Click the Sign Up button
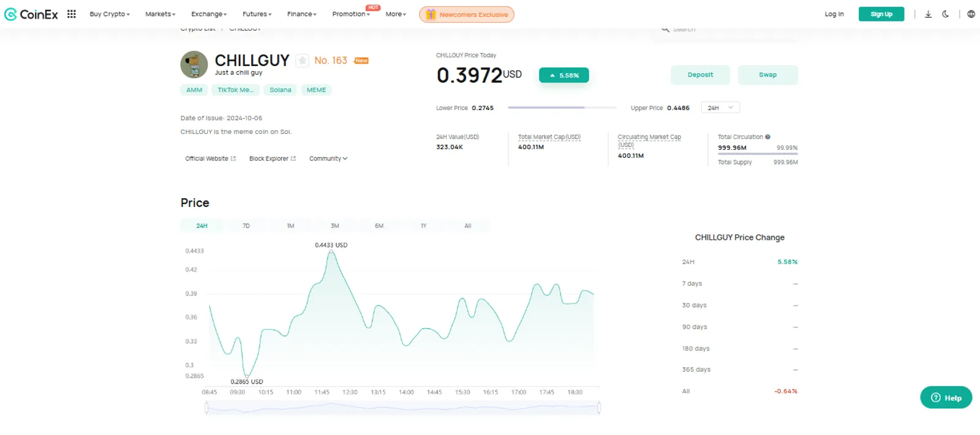The width and height of the screenshot is (980, 435). point(881,14)
